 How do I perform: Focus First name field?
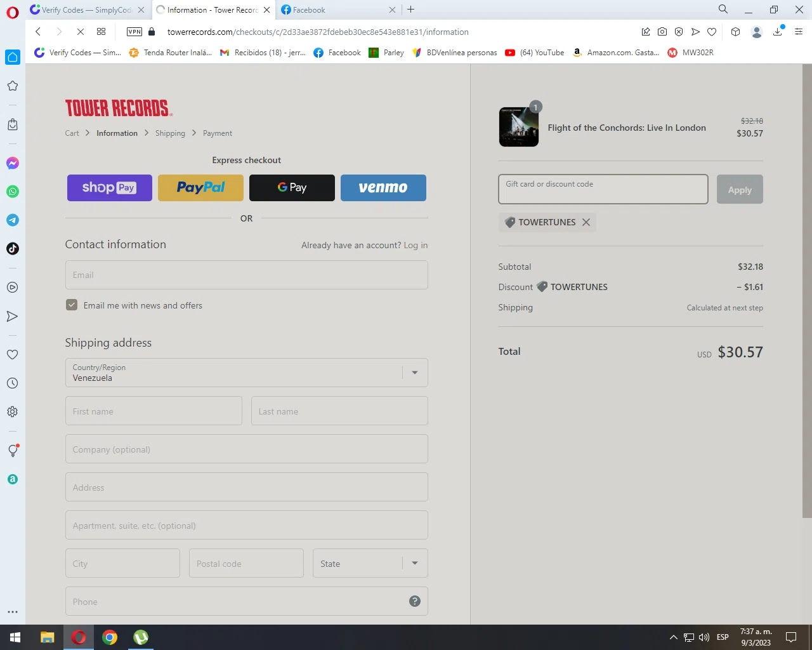(x=154, y=411)
